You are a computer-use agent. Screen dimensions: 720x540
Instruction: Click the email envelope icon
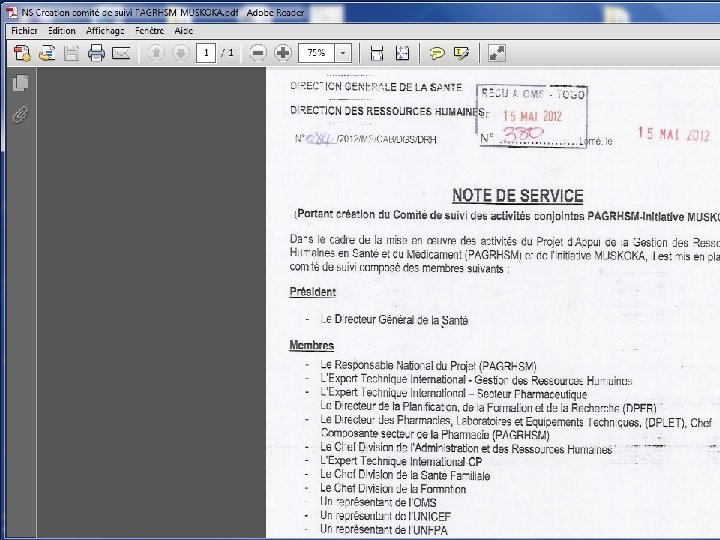click(x=121, y=53)
